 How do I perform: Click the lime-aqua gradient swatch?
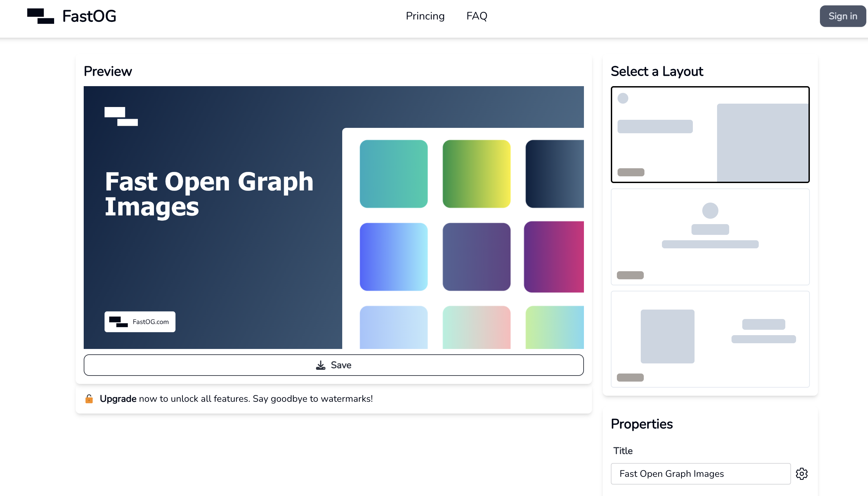pyautogui.click(x=554, y=327)
